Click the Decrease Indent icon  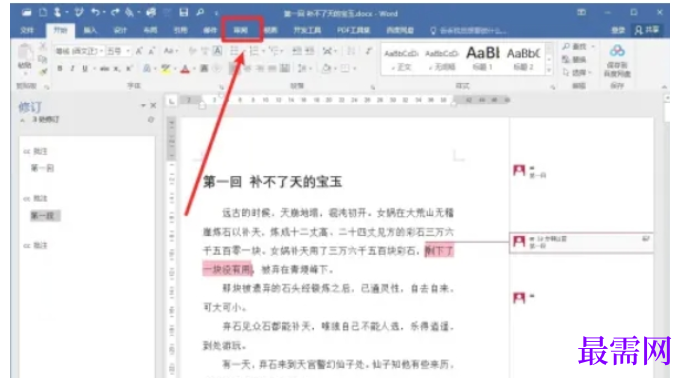pyautogui.click(x=297, y=51)
